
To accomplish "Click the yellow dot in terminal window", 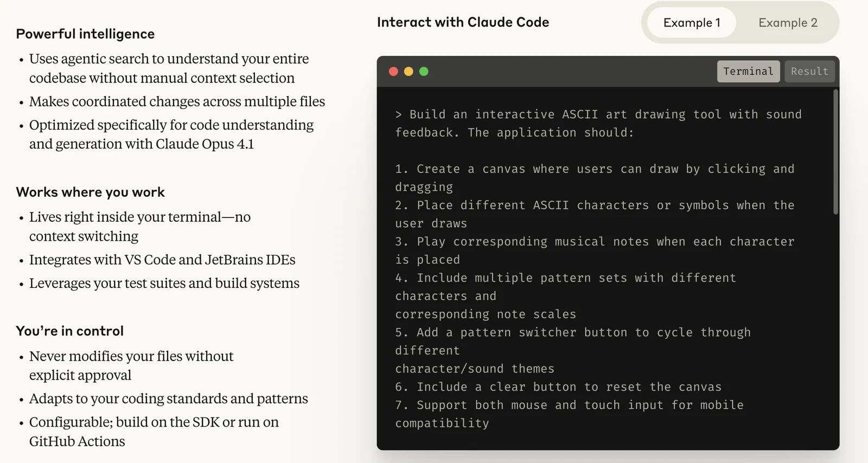I will coord(409,72).
